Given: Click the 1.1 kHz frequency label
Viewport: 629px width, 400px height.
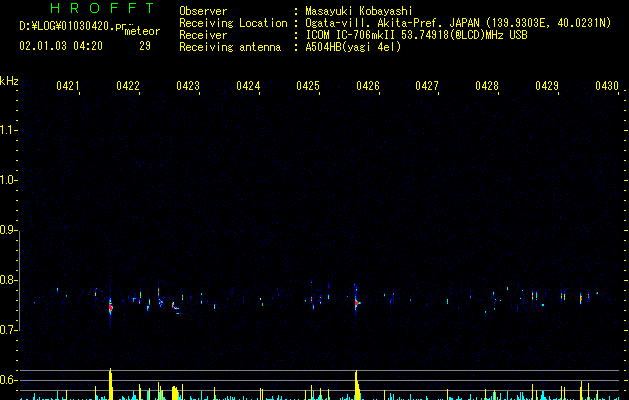Looking at the screenshot, I should click(9, 130).
